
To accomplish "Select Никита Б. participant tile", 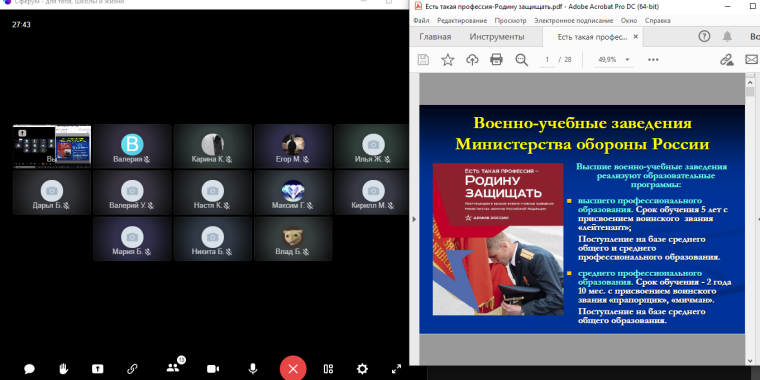I will click(x=212, y=238).
